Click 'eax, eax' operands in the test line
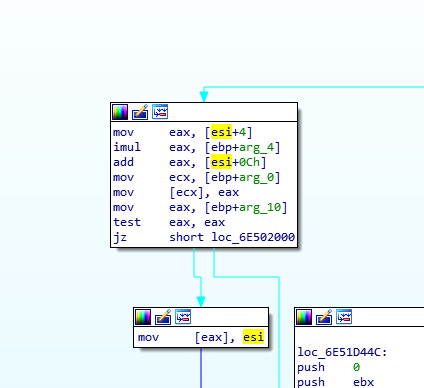The height and width of the screenshot is (388, 424). pyautogui.click(x=197, y=222)
